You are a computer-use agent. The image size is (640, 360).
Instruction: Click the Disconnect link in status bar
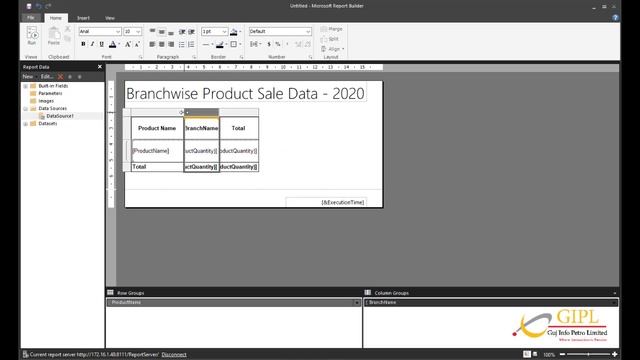pyautogui.click(x=174, y=355)
